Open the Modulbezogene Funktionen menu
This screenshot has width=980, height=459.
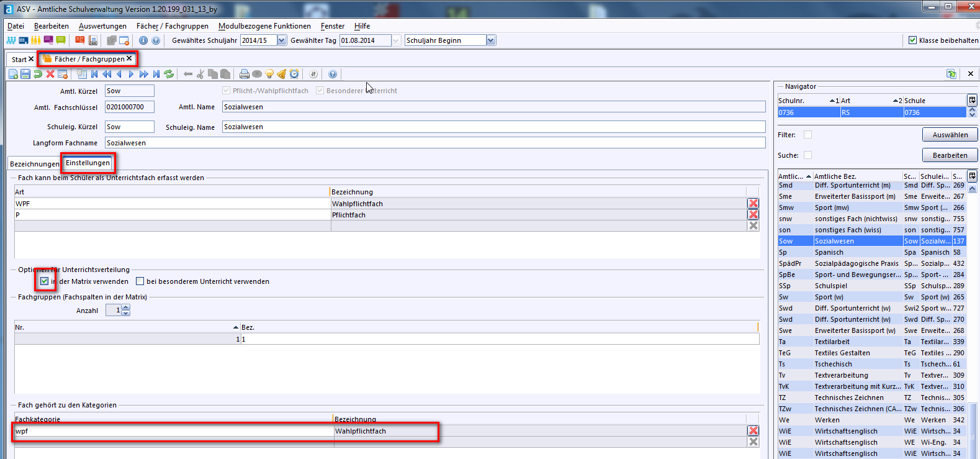pos(264,26)
